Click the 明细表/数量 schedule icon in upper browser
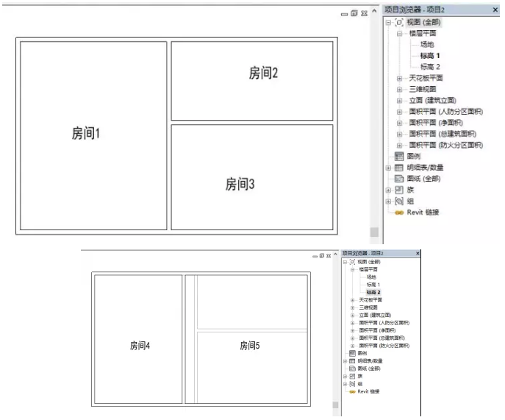The width and height of the screenshot is (505, 420). tap(399, 167)
